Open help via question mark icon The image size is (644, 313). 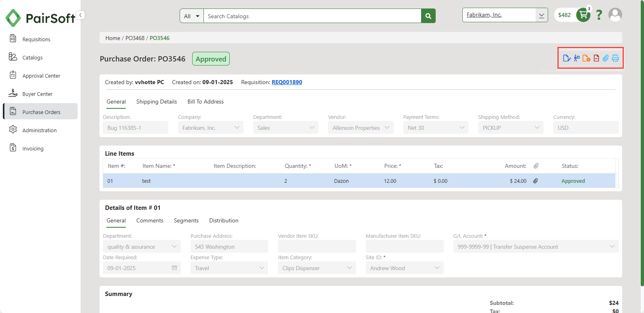pyautogui.click(x=599, y=15)
